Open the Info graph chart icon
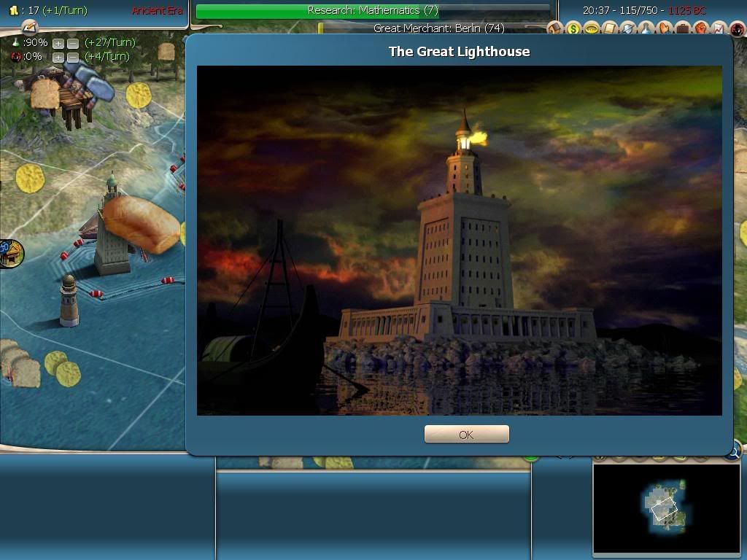This screenshot has height=560, width=747. click(719, 28)
